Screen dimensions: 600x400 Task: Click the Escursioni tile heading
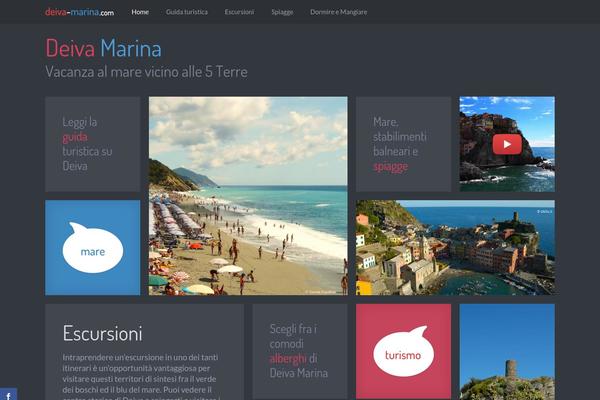(x=103, y=333)
